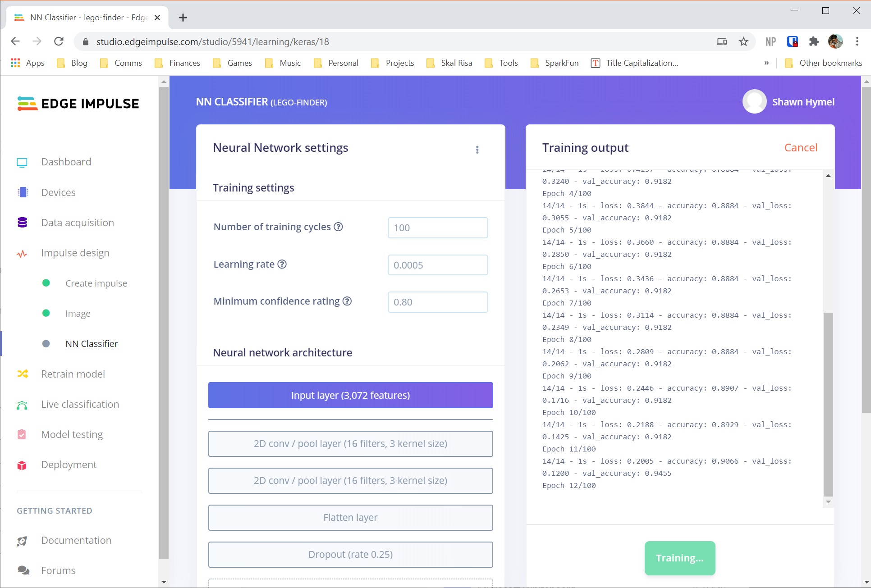Toggle the Create impulse green status dot
Image resolution: width=871 pixels, height=588 pixels.
(46, 283)
